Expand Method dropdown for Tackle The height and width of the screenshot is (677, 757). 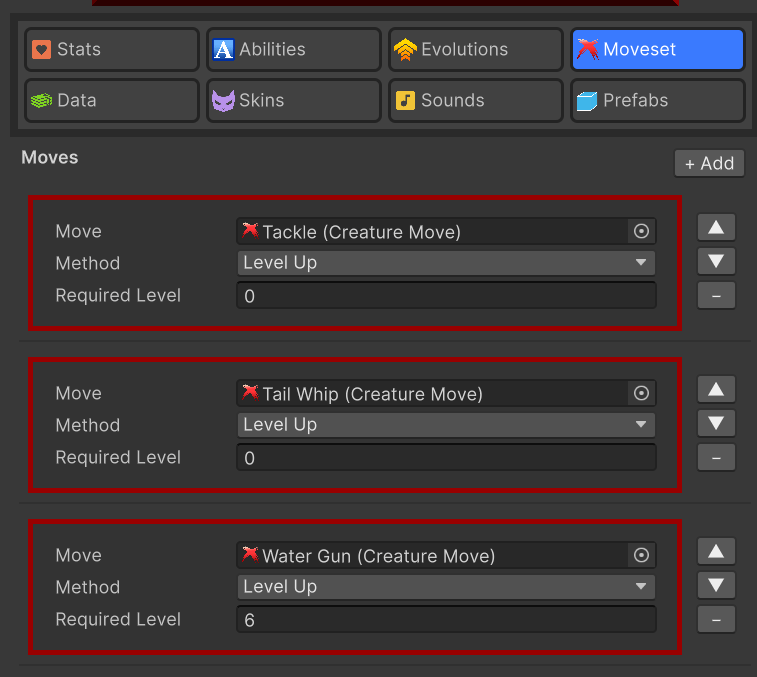(x=446, y=263)
